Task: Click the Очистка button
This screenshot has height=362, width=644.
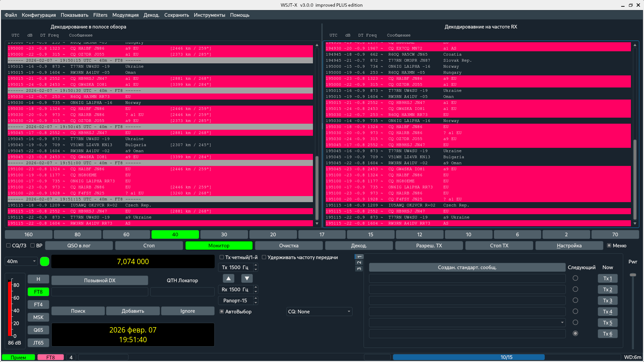Action: 288,246
